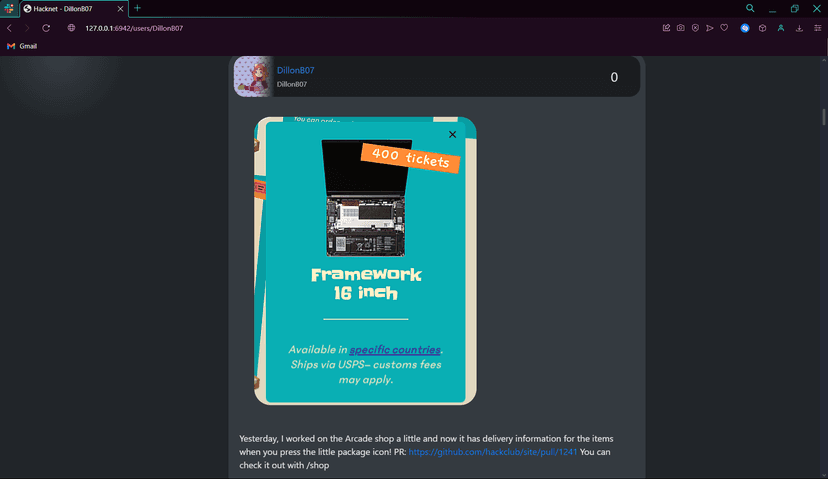The height and width of the screenshot is (479, 828).
Task: Open the GitHub pull request link
Action: (x=493, y=452)
